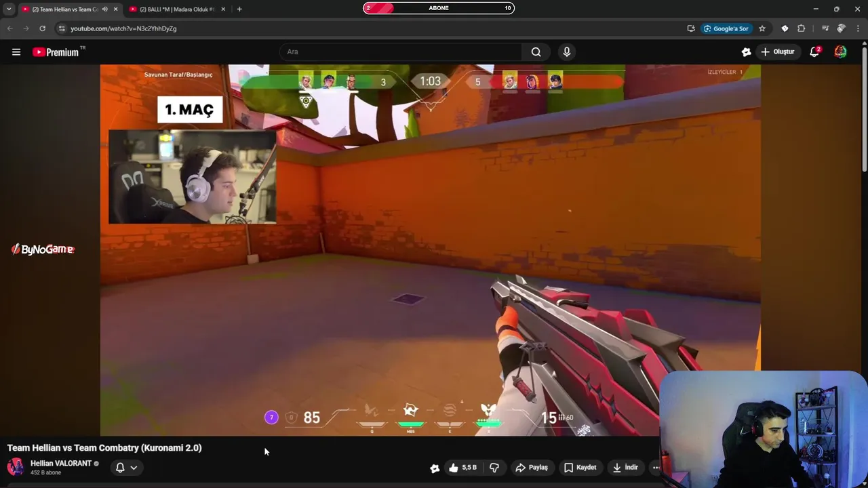This screenshot has width=868, height=488.
Task: Start voice search with microphone icon
Action: (x=567, y=52)
